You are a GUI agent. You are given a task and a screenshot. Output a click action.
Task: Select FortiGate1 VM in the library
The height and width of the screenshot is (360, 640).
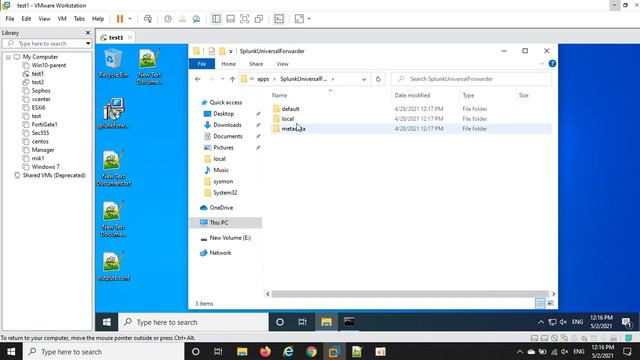coord(44,124)
